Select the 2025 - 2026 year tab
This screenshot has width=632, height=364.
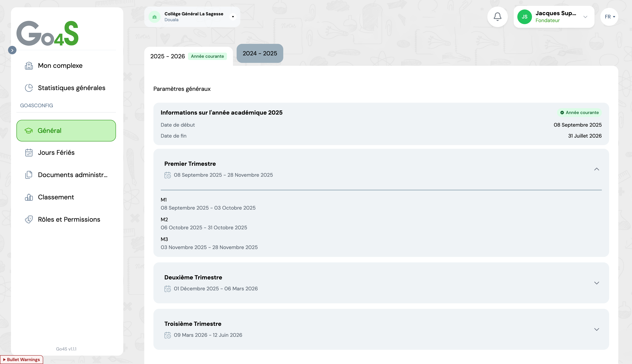pyautogui.click(x=168, y=56)
